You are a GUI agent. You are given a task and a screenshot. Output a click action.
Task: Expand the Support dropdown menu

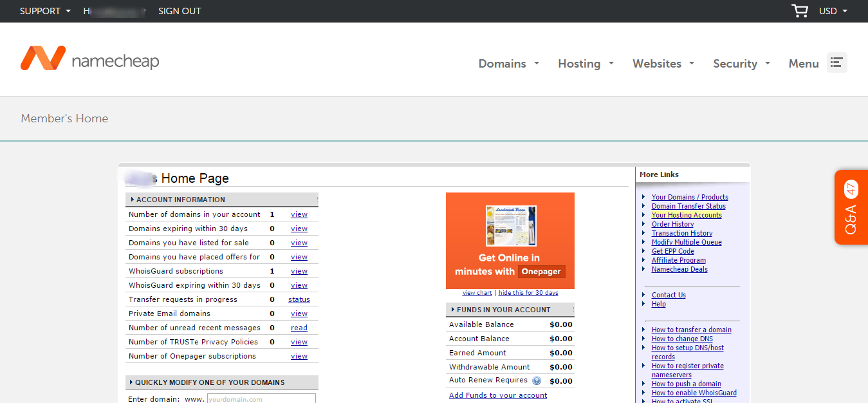click(x=45, y=11)
